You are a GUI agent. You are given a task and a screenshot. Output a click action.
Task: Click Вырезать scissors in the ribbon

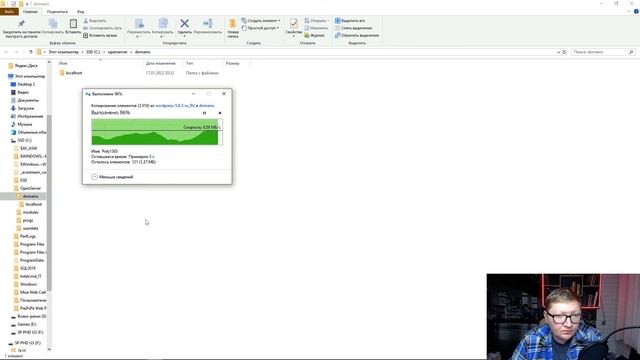[95, 20]
